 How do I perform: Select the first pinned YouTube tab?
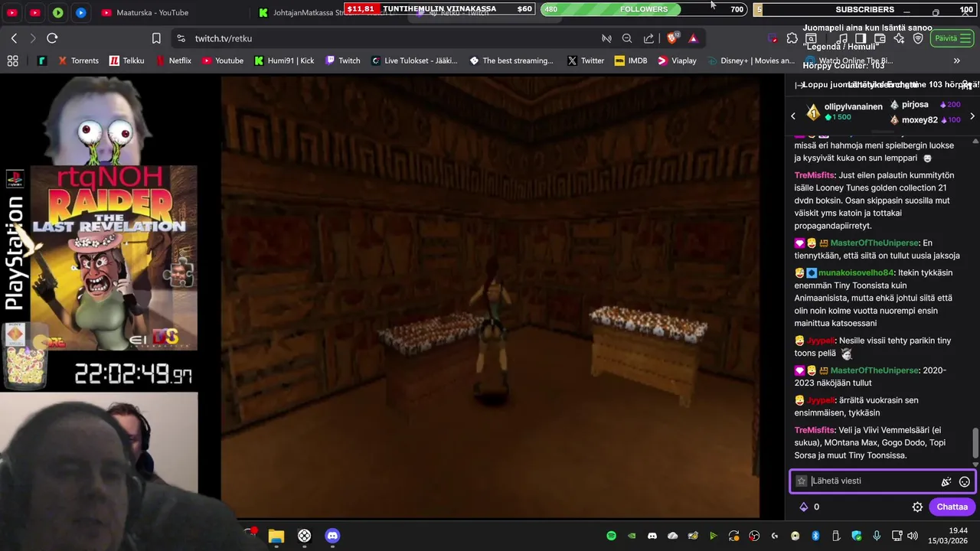12,12
